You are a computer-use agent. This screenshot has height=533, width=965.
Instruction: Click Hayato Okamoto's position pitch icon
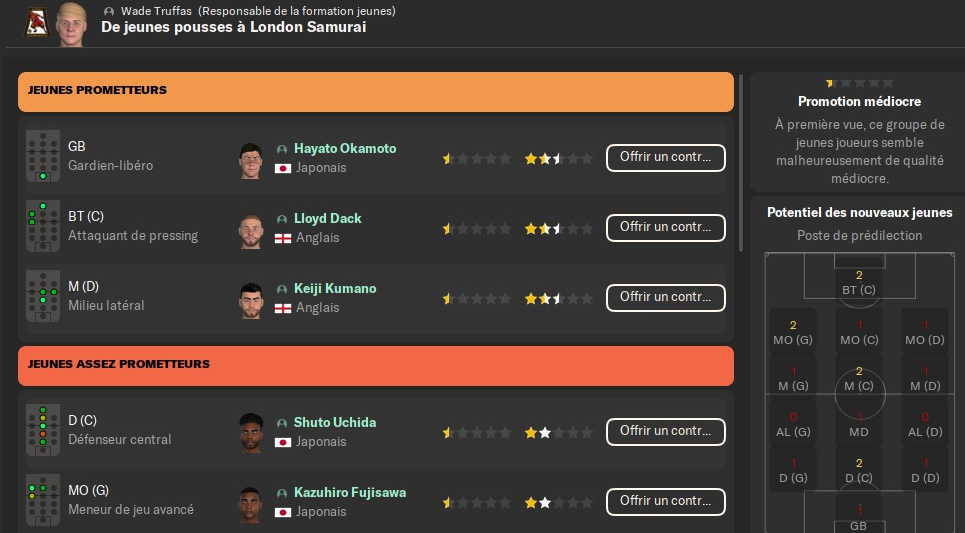point(43,157)
